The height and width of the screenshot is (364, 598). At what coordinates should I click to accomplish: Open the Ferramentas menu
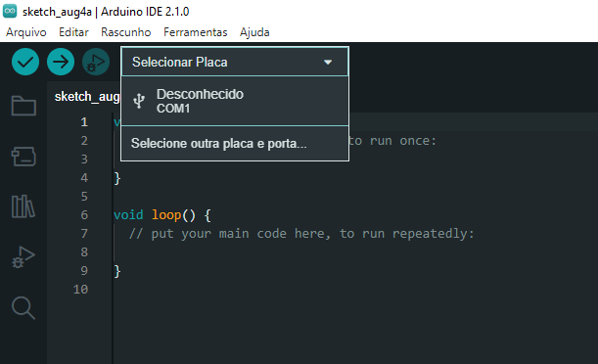tap(196, 32)
